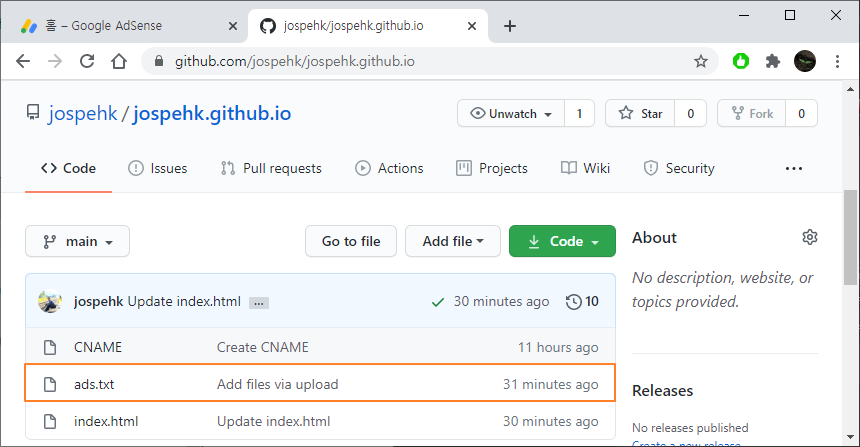Viewport: 860px width, 447px height.
Task: Close the jospehk.github.io tab
Action: 472,26
